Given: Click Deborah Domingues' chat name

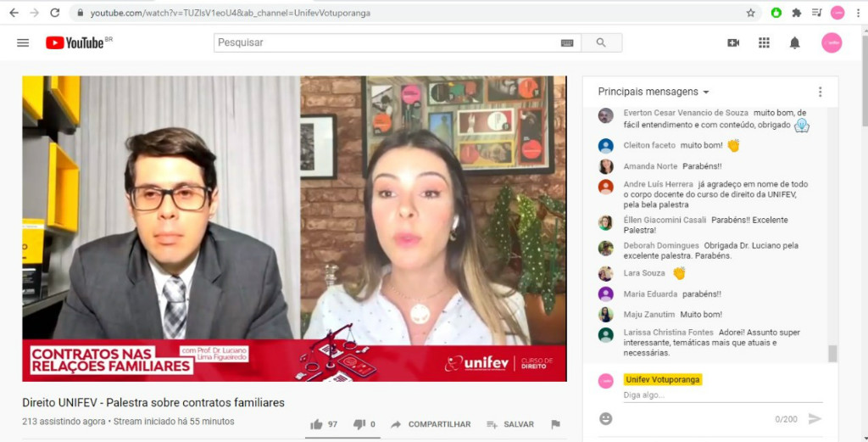Looking at the screenshot, I should pos(661,245).
